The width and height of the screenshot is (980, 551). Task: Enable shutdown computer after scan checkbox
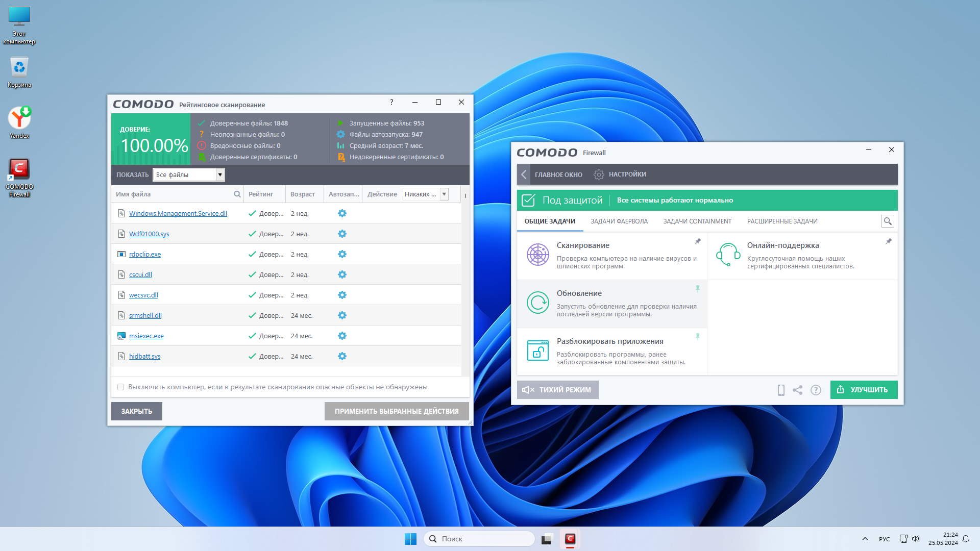(121, 387)
